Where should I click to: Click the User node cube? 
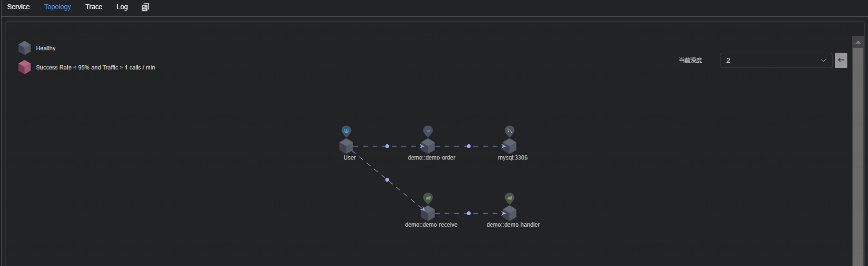346,146
